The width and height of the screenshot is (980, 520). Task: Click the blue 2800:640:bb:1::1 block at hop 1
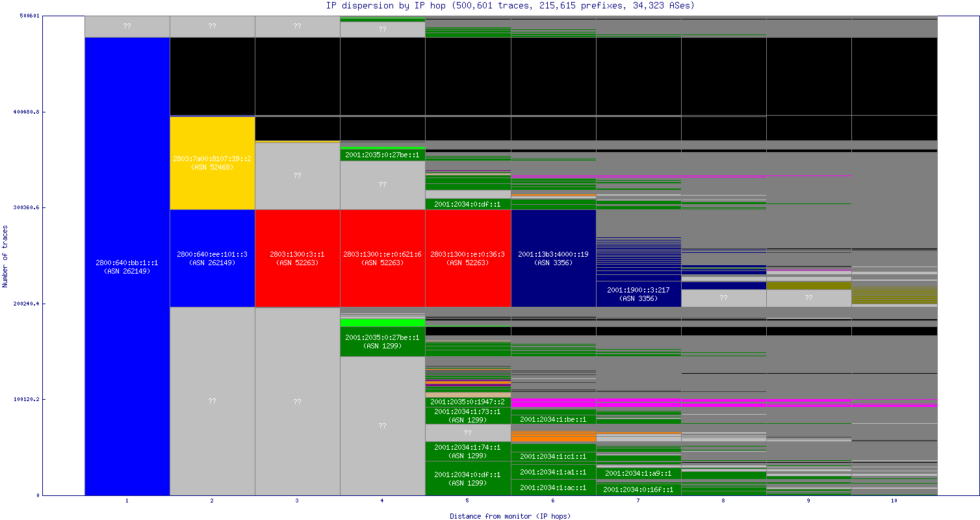tap(127, 266)
